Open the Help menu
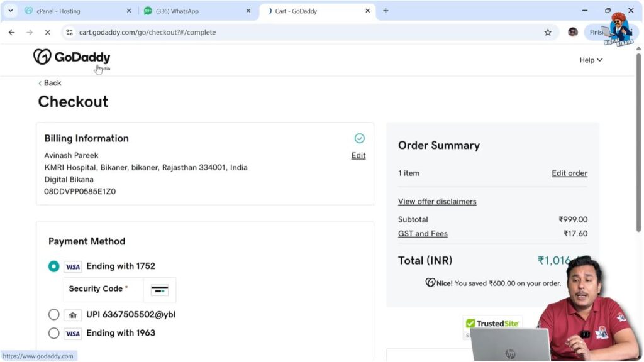The width and height of the screenshot is (644, 362). [590, 60]
